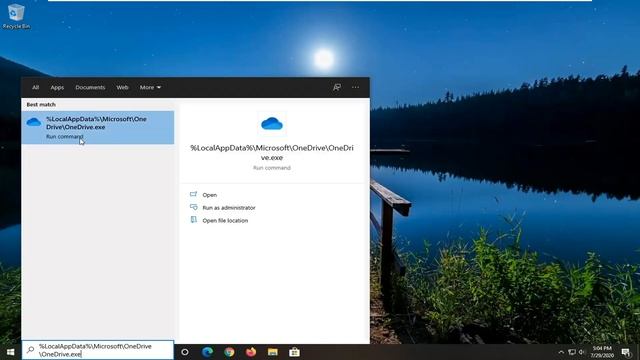The height and width of the screenshot is (360, 640).
Task: Switch to the Apps search tab
Action: point(57,87)
